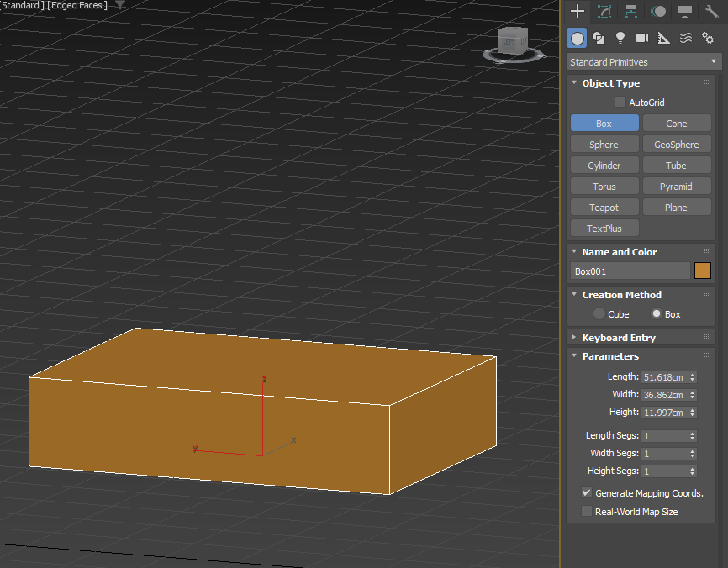Click the Teapot primitive button
The image size is (728, 568).
point(604,208)
